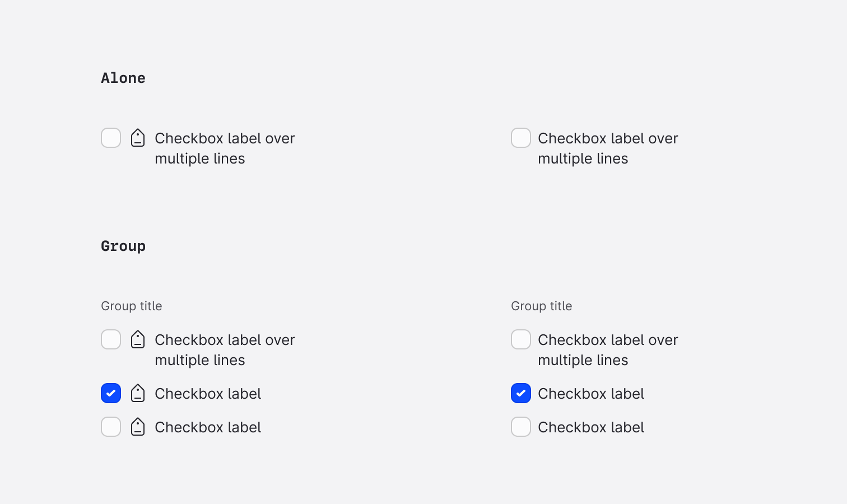Image resolution: width=847 pixels, height=504 pixels.
Task: Uncheck the blue checkbox in the group without icons
Action: 521,393
